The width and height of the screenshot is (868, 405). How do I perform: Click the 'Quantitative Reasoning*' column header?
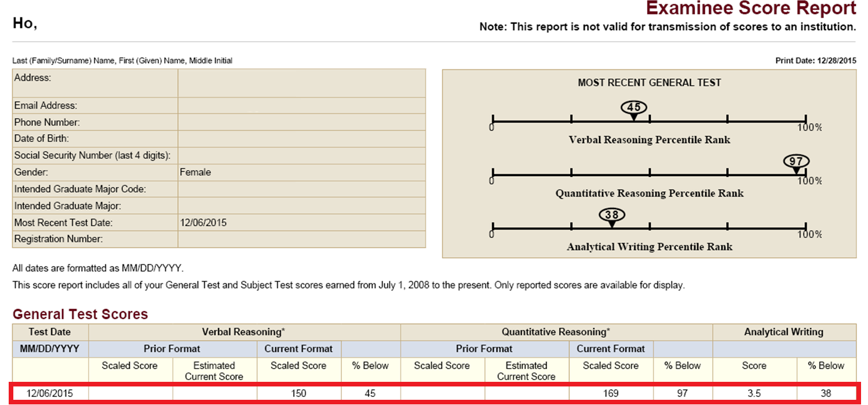[x=556, y=332]
